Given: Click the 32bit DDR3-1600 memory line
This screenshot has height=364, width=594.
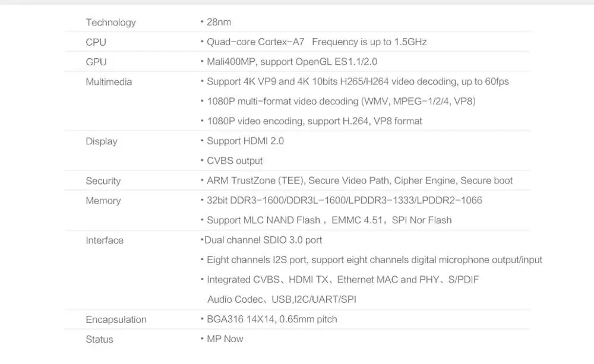Looking at the screenshot, I should (345, 200).
